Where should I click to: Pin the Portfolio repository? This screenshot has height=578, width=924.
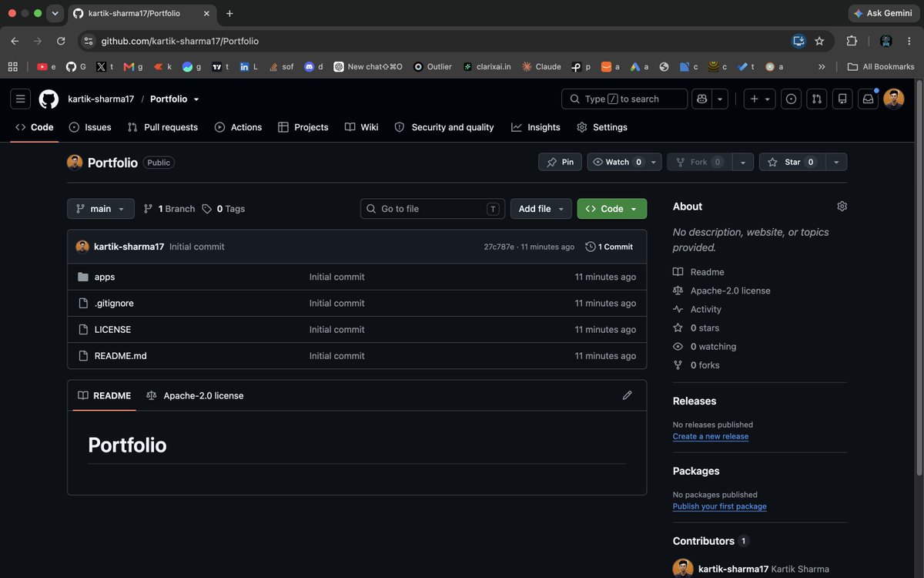coord(560,162)
